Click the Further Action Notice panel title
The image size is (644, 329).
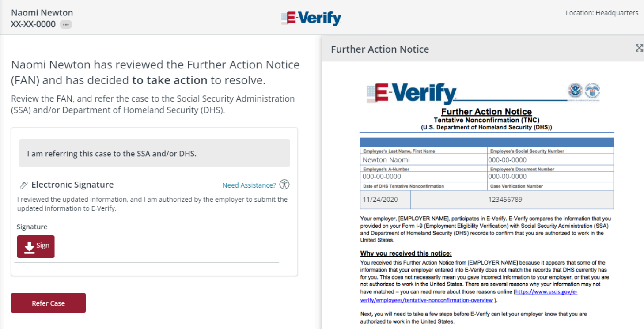380,49
